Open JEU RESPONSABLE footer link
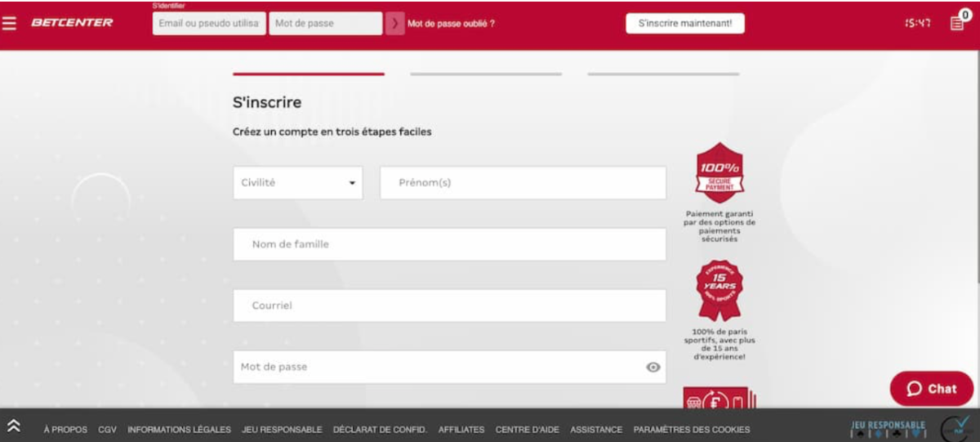Screen dimensions: 980x442 pos(282,430)
